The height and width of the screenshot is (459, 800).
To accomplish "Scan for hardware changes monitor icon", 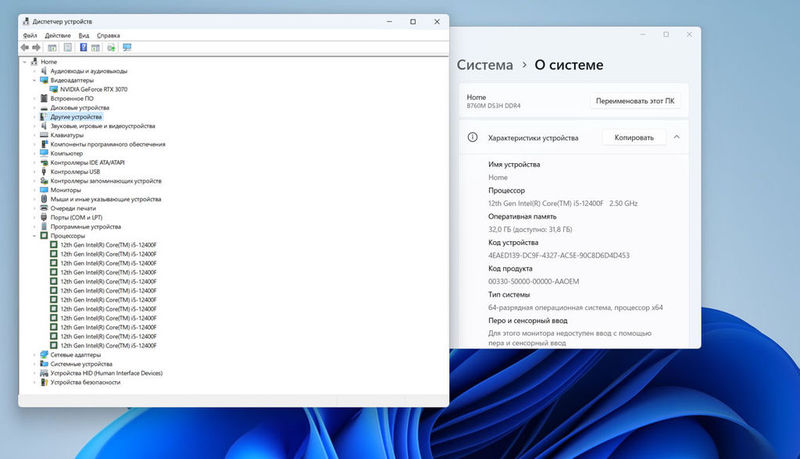I will coord(127,47).
